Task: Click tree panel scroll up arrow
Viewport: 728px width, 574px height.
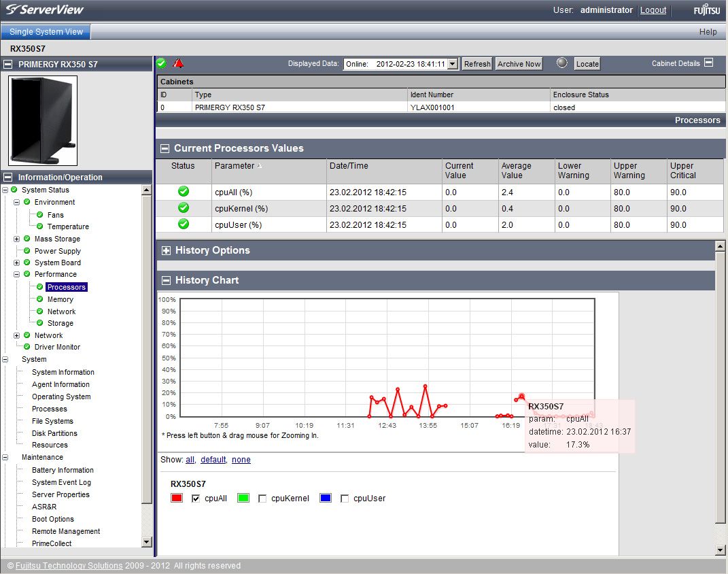Action: (146, 190)
